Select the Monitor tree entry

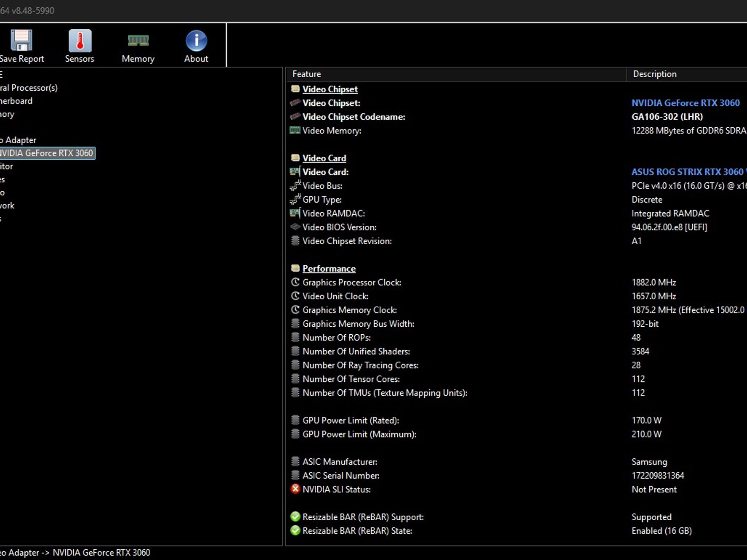pyautogui.click(x=7, y=166)
